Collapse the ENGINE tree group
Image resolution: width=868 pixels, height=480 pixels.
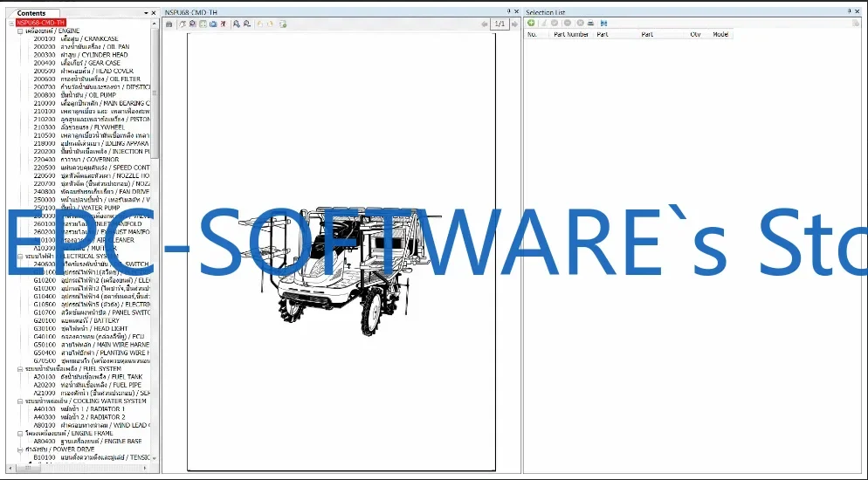click(x=20, y=31)
